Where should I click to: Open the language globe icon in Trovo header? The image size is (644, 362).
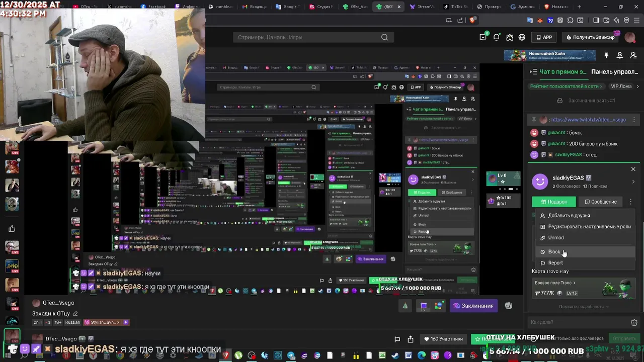(522, 37)
